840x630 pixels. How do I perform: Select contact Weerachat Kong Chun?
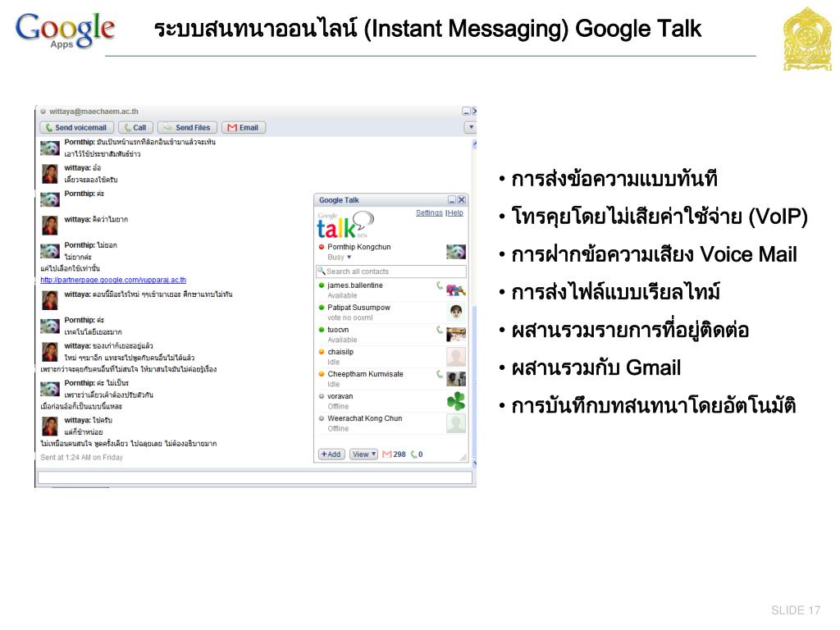coord(391,423)
